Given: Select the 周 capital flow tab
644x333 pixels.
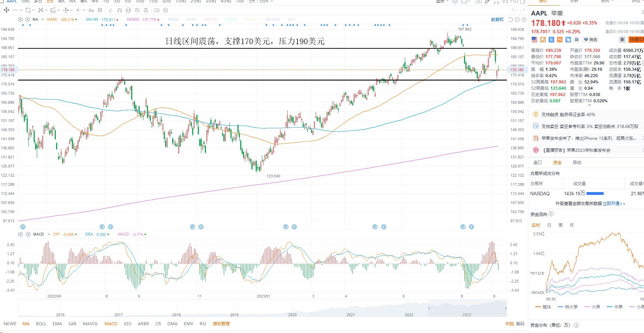Looking at the screenshot, I should pyautogui.click(x=561, y=225).
